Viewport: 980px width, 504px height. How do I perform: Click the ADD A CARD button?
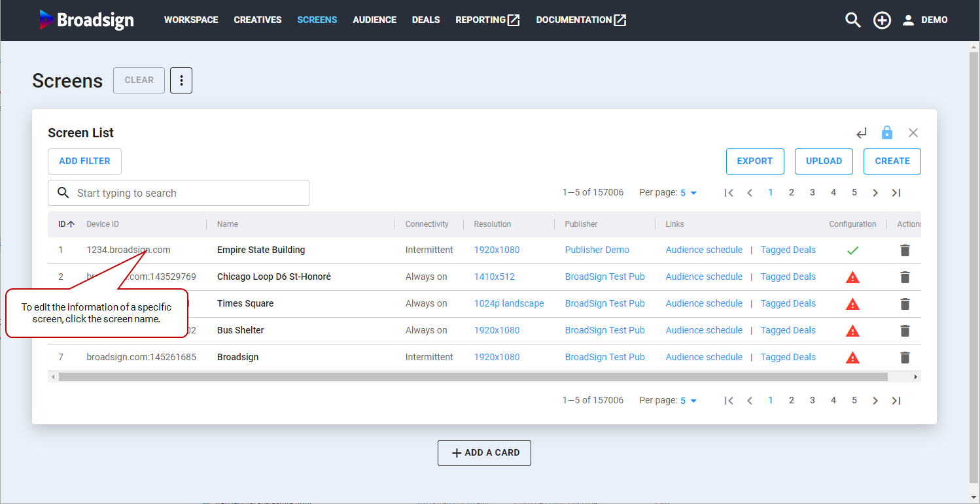pos(484,453)
